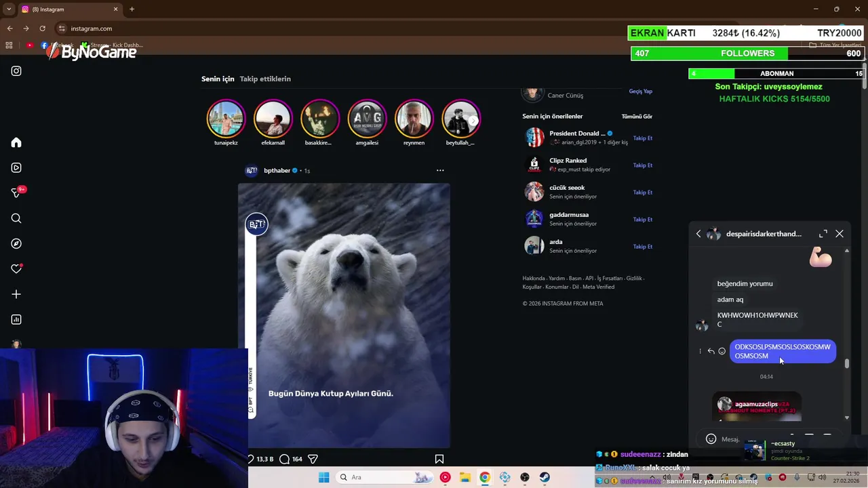Open bpthaber post options (three dots)

click(x=440, y=170)
